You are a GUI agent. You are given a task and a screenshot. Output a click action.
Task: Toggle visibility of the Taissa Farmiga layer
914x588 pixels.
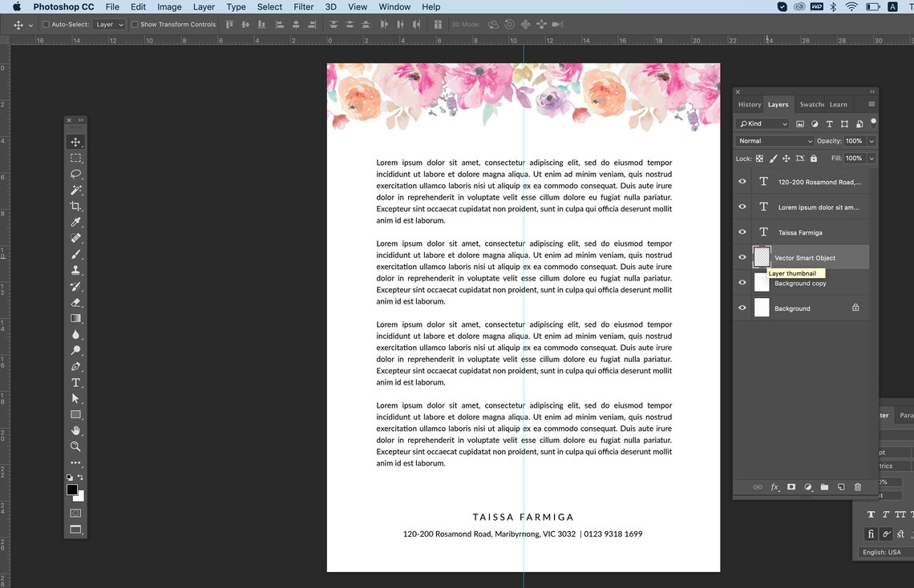pyautogui.click(x=741, y=232)
